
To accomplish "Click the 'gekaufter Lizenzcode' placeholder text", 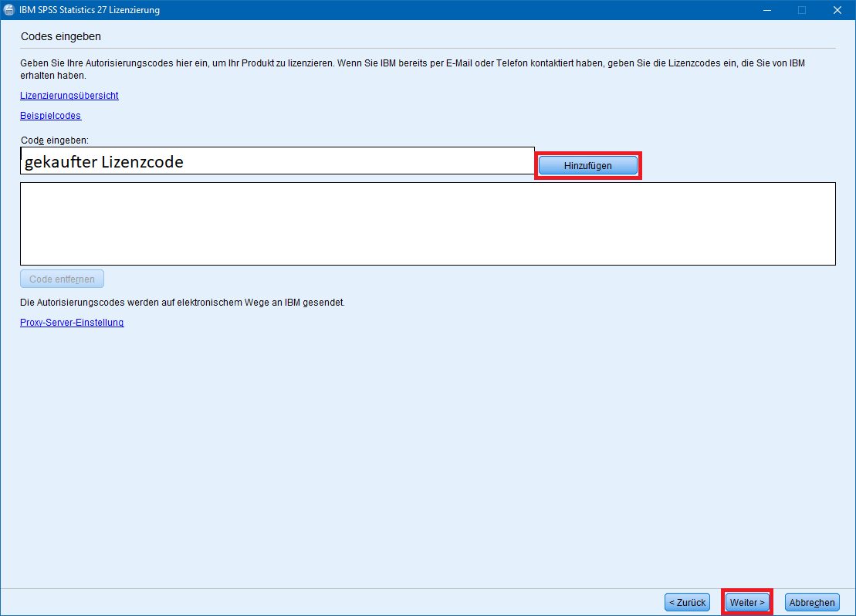I will coord(104,162).
